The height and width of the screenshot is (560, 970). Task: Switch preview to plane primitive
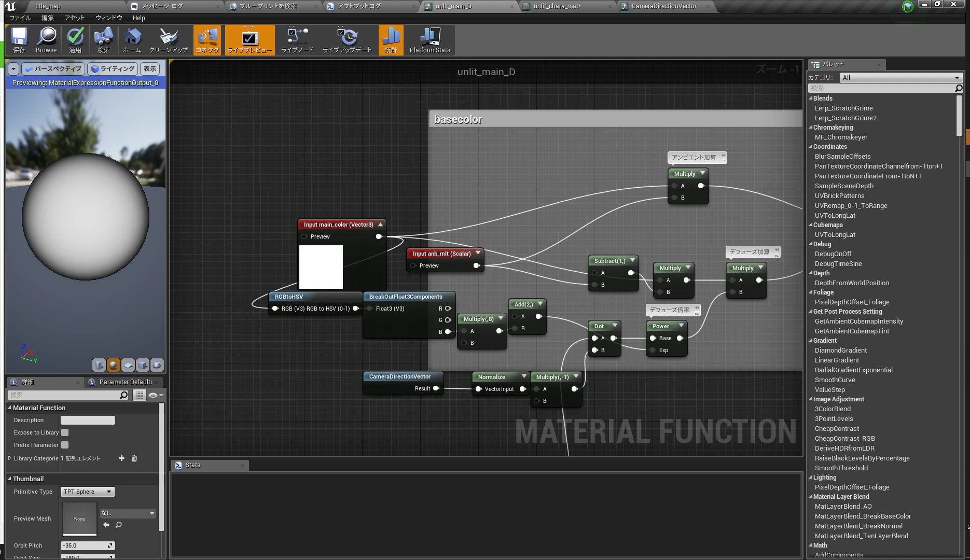pos(128,365)
